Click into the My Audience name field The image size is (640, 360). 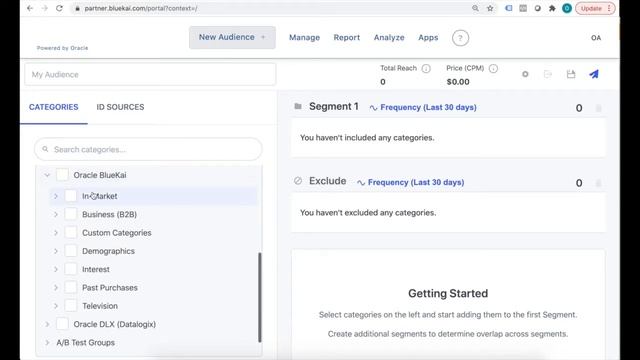coord(150,74)
